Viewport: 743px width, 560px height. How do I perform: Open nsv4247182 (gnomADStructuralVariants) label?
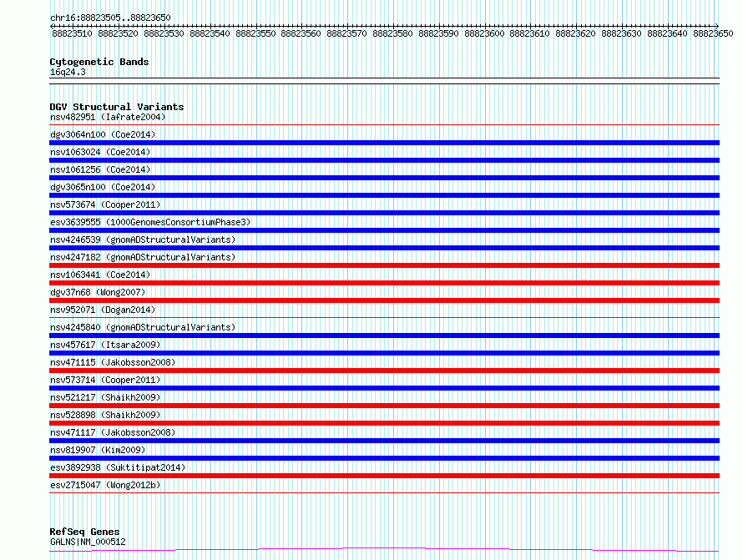[143, 257]
